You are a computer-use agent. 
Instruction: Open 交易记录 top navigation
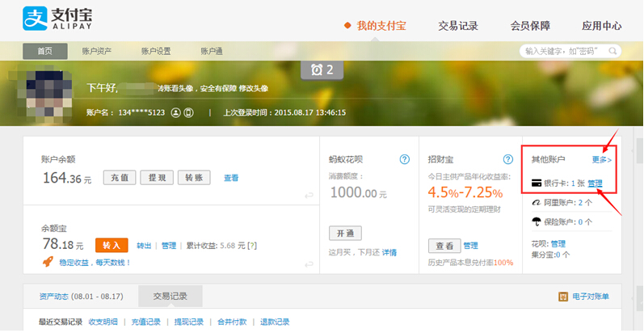click(x=458, y=26)
